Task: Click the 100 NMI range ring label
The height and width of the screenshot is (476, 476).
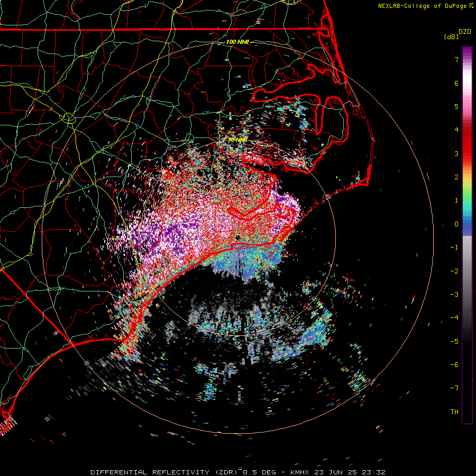Action: pyautogui.click(x=237, y=42)
